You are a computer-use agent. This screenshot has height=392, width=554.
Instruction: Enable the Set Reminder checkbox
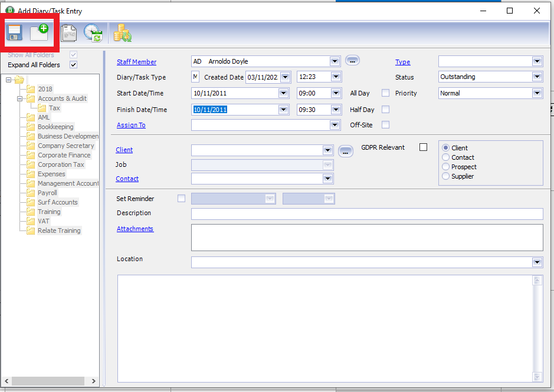[181, 199]
